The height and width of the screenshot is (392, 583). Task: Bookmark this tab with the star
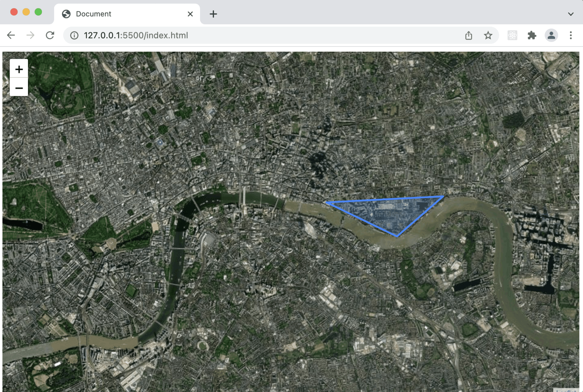pyautogui.click(x=488, y=35)
